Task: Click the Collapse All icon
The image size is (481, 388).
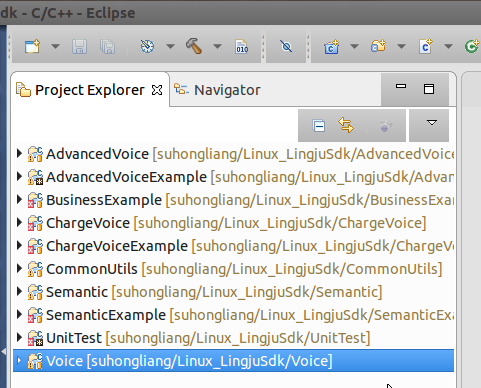Action: [319, 126]
